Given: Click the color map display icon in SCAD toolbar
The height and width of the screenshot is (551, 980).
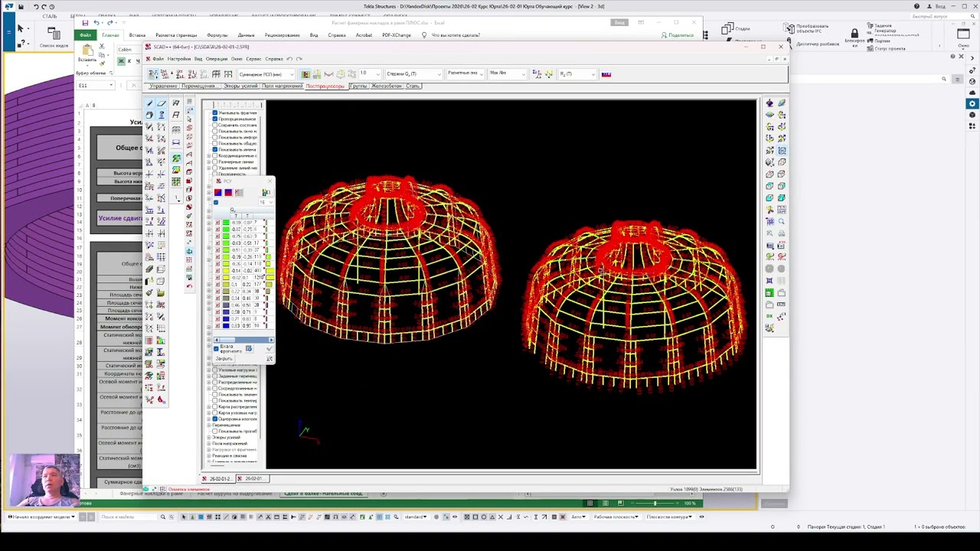Looking at the screenshot, I should click(x=305, y=74).
